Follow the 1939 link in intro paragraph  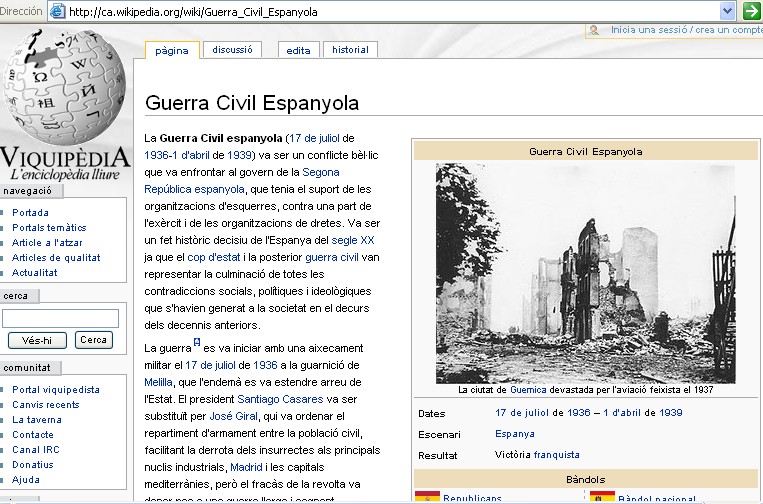239,155
